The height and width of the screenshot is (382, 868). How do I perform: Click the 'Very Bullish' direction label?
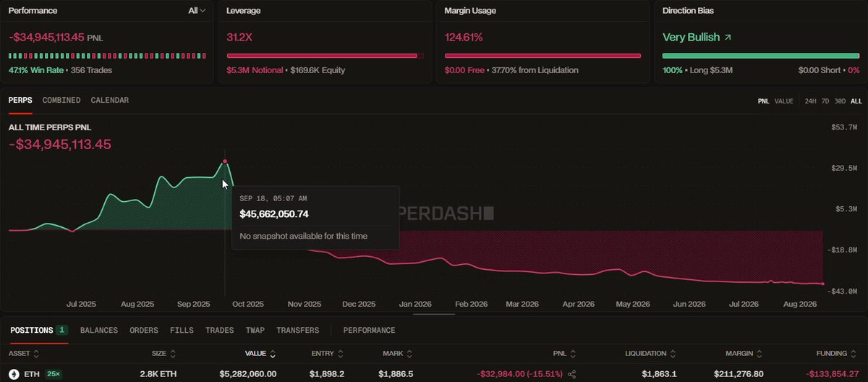coord(690,37)
